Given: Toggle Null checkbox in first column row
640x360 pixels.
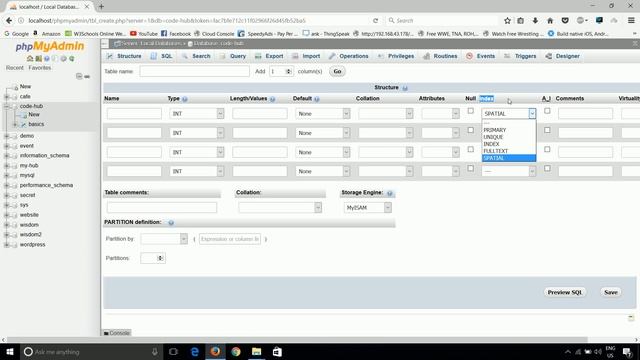Looking at the screenshot, I should pyautogui.click(x=471, y=111).
